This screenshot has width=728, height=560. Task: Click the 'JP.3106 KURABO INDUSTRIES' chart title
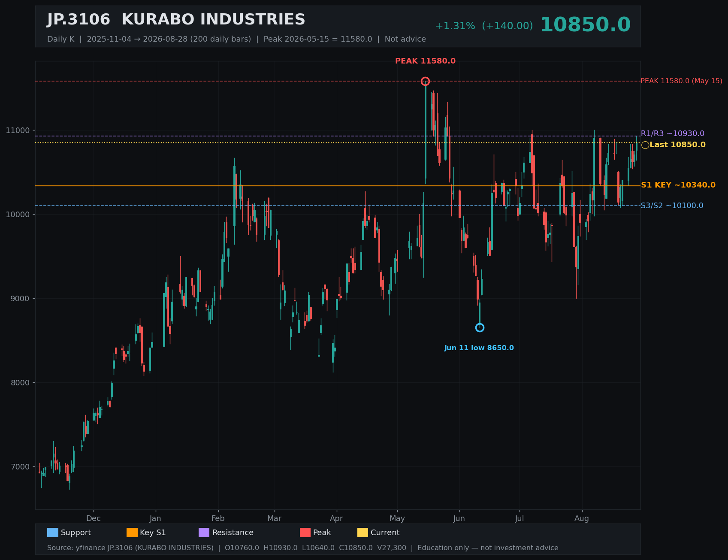176,20
